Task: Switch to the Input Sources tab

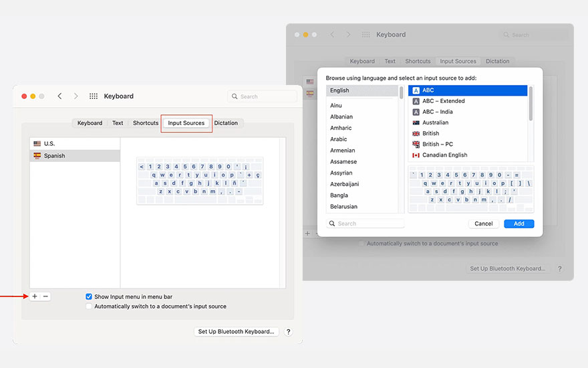Action: coord(186,123)
